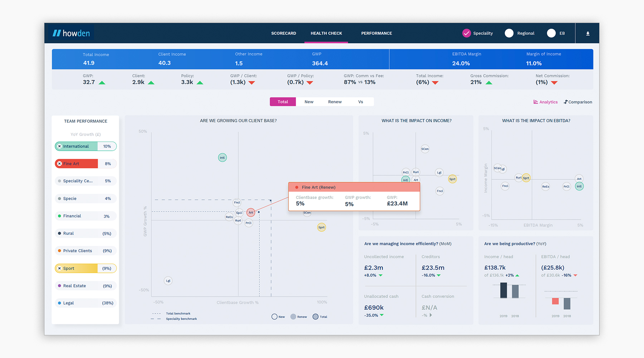The height and width of the screenshot is (358, 644).
Task: Toggle the Regional filter
Action: pos(509,33)
